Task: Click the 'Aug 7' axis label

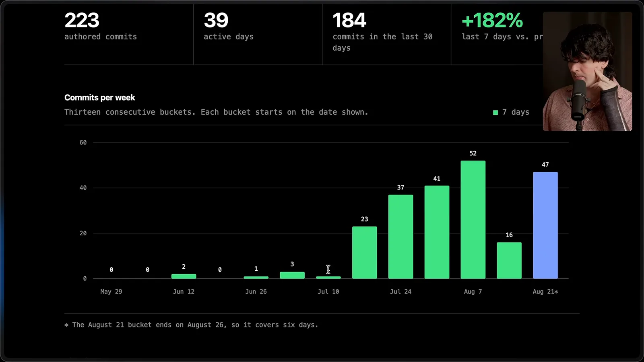Action: pyautogui.click(x=473, y=292)
